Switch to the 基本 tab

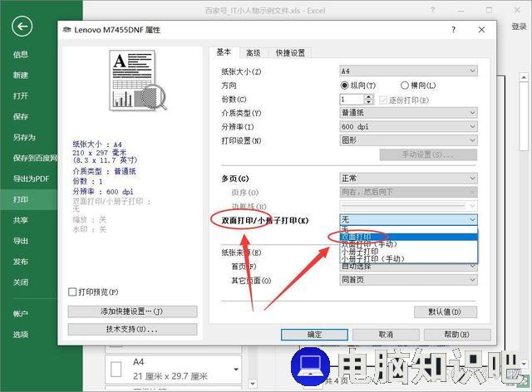[224, 52]
